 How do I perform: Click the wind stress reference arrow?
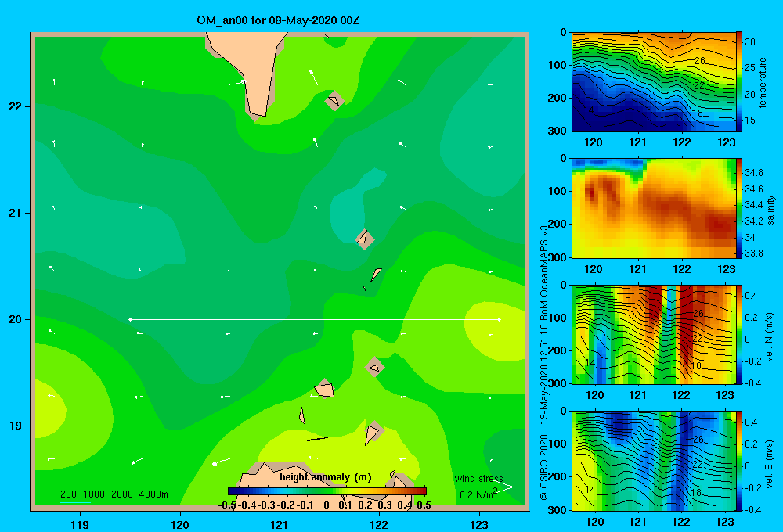(x=482, y=487)
